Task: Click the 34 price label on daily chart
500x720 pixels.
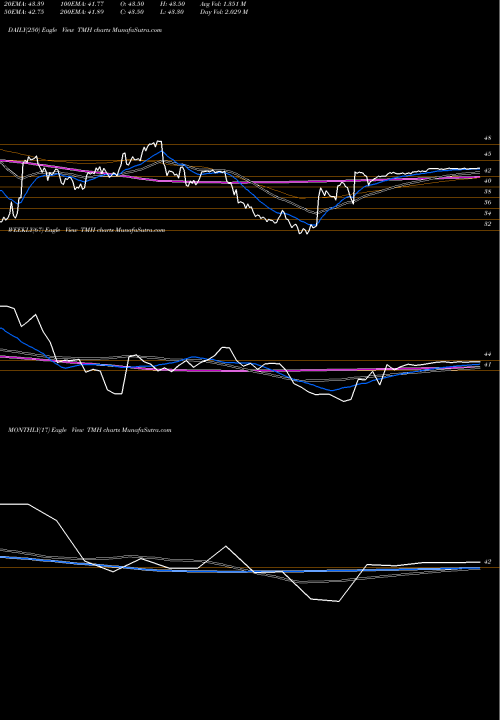Action: [x=488, y=214]
